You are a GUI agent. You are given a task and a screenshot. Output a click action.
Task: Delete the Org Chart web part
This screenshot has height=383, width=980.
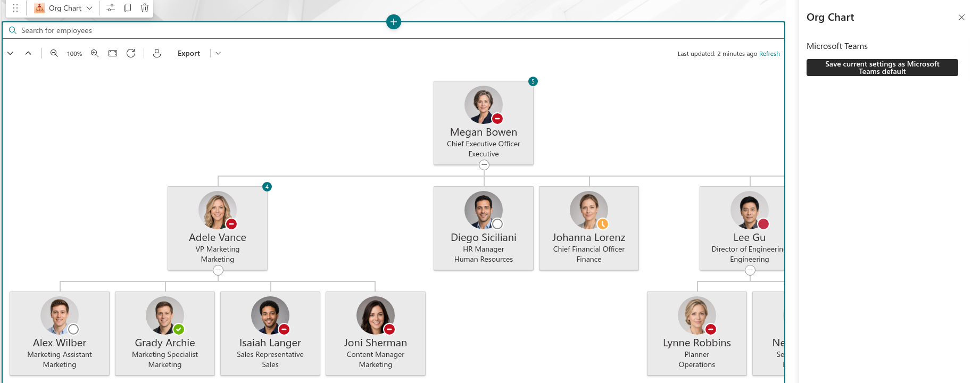tap(145, 8)
